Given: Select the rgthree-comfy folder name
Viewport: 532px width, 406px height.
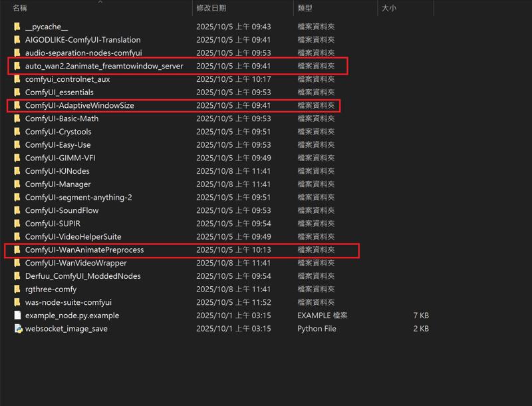Looking at the screenshot, I should click(51, 290).
